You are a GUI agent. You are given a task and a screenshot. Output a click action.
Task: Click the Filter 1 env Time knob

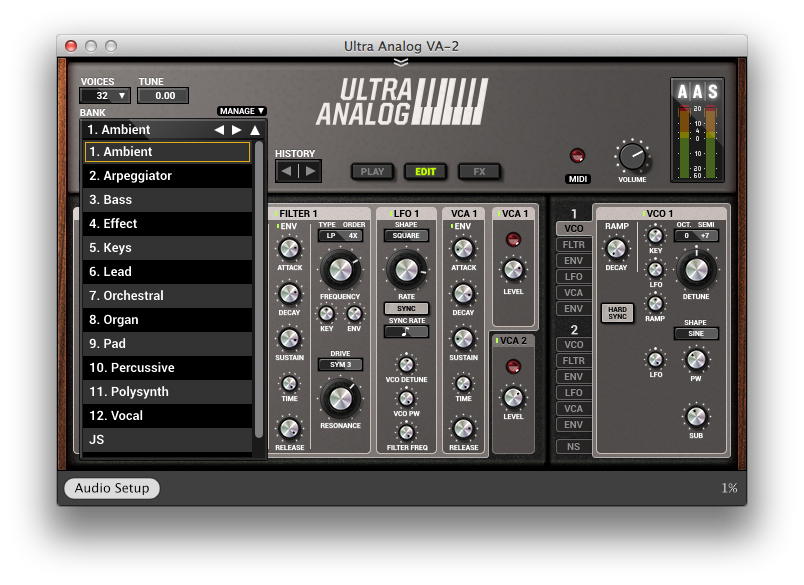[x=289, y=383]
